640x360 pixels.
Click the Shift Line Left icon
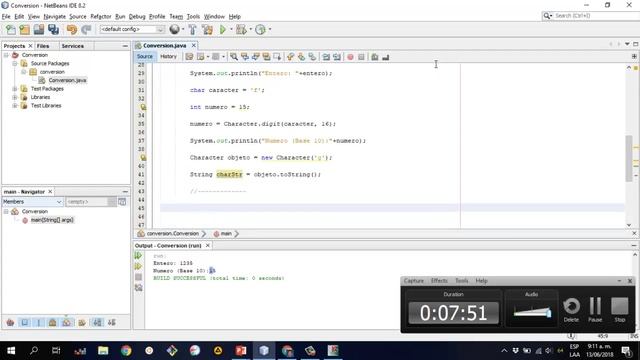[x=326, y=57]
